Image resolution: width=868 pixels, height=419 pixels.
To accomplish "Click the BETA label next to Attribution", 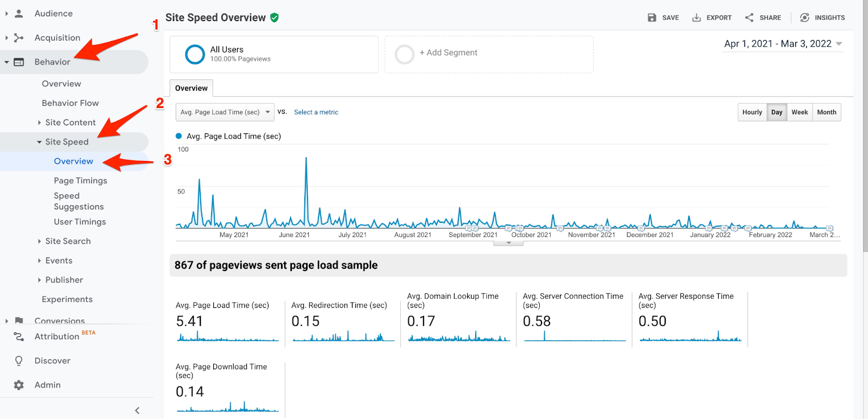I will tap(88, 333).
